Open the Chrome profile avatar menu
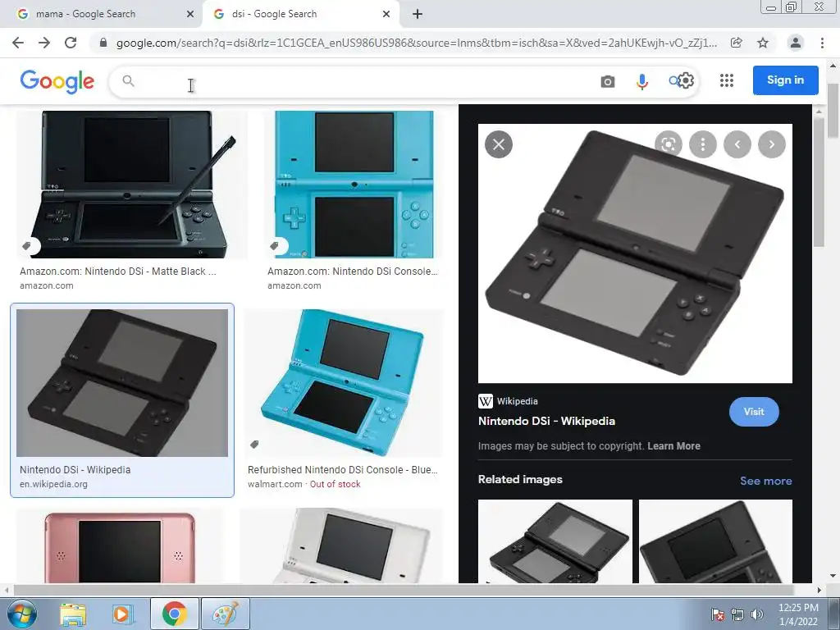The image size is (840, 630). click(x=796, y=43)
